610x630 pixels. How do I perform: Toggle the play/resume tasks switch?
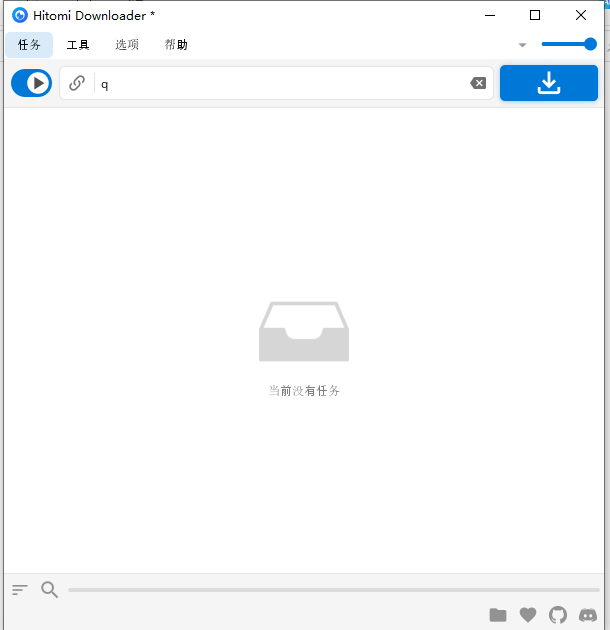click(31, 83)
